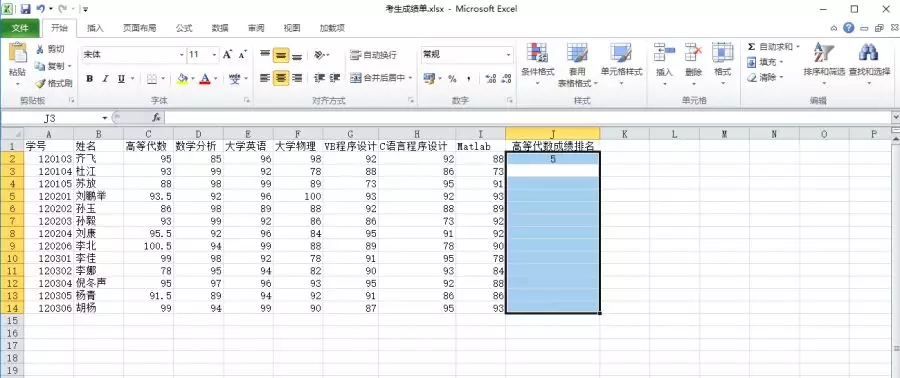Open the font size dropdown
The image size is (900, 378).
click(214, 55)
